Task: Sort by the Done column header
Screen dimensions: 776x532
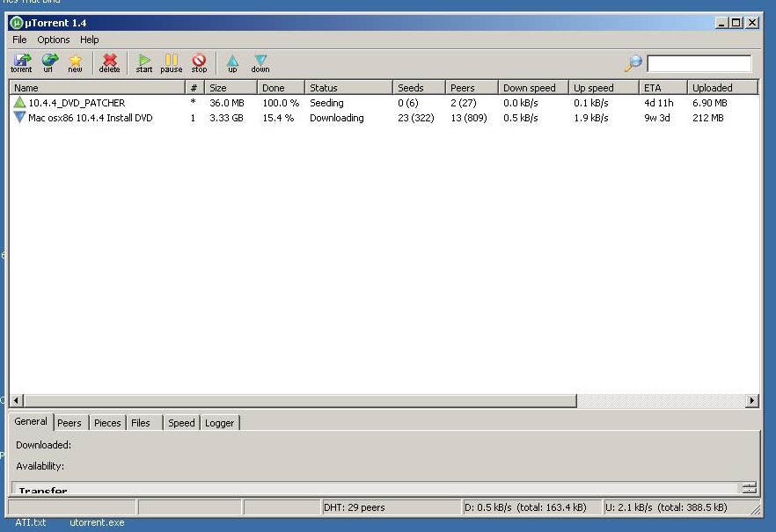Action: (281, 88)
